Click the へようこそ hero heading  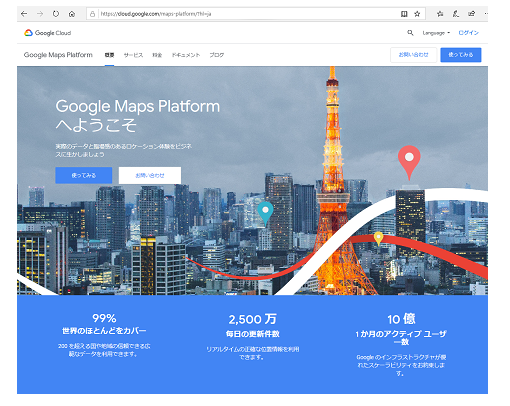[x=96, y=125]
